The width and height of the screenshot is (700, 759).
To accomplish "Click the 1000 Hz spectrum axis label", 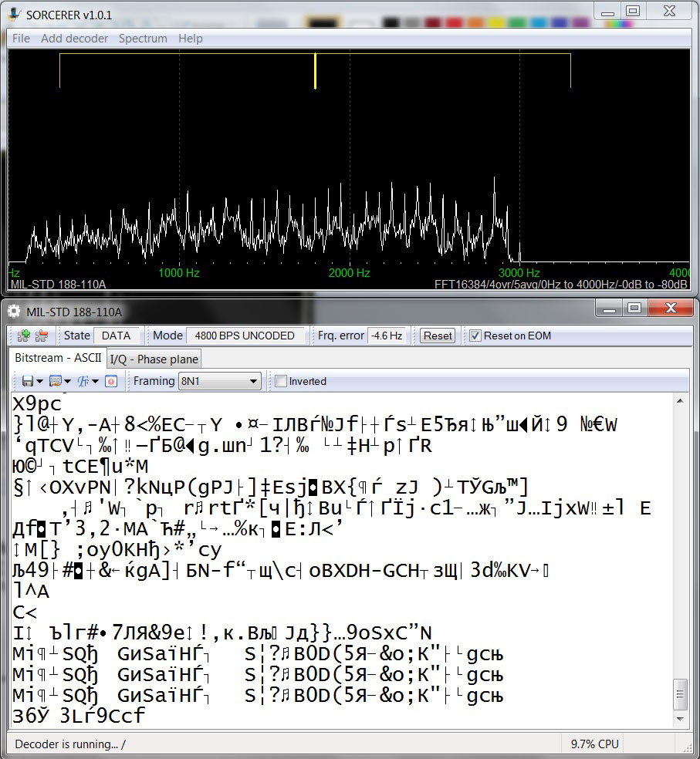I will 179,273.
